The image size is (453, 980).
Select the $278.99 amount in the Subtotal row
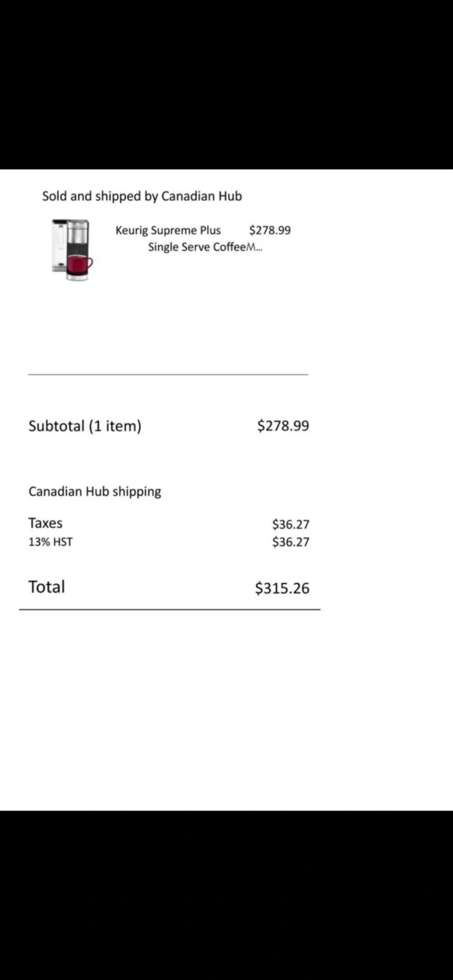[283, 426]
